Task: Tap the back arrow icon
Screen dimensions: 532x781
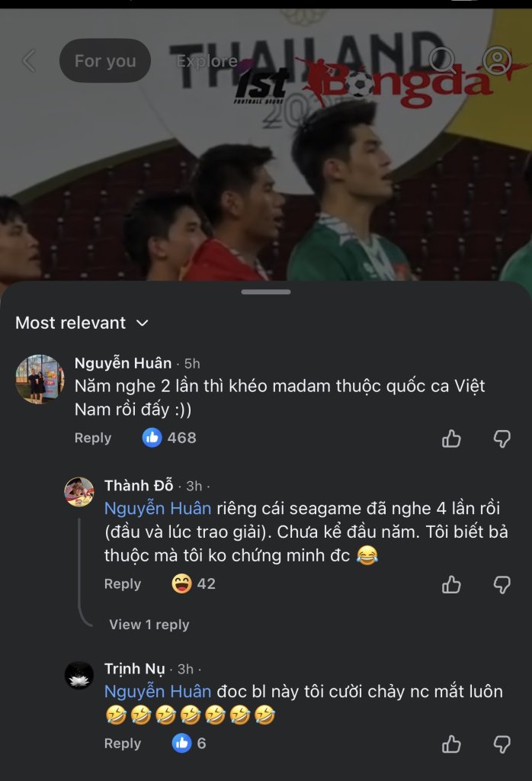Action: point(29,61)
